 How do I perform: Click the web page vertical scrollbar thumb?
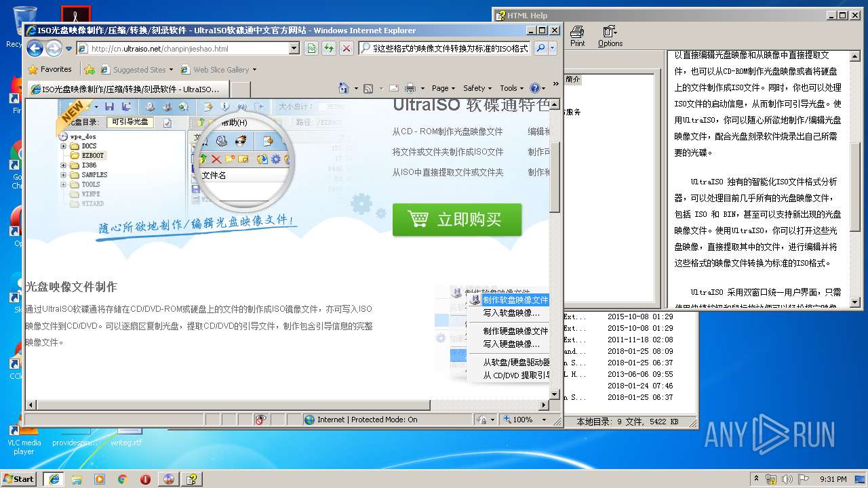click(555, 177)
